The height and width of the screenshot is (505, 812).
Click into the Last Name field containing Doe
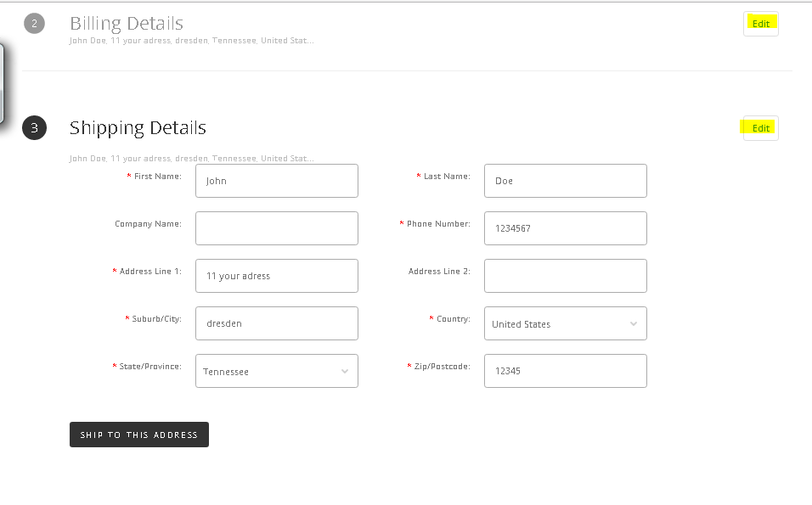(565, 181)
